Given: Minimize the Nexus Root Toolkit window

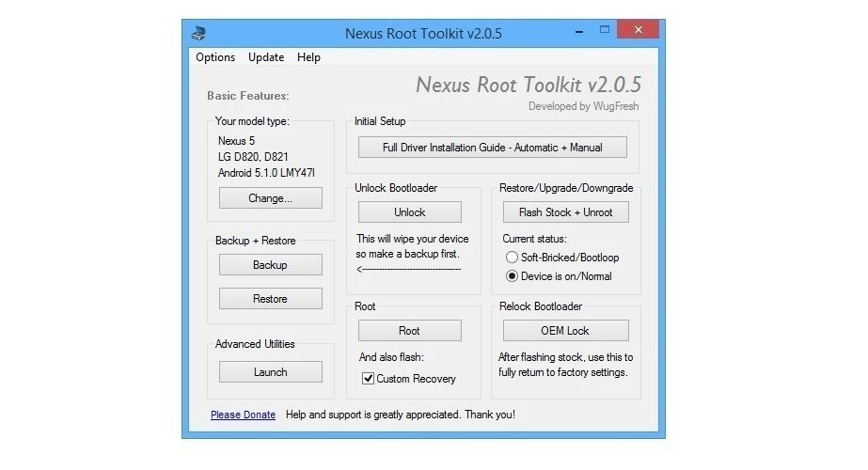Looking at the screenshot, I should (579, 31).
